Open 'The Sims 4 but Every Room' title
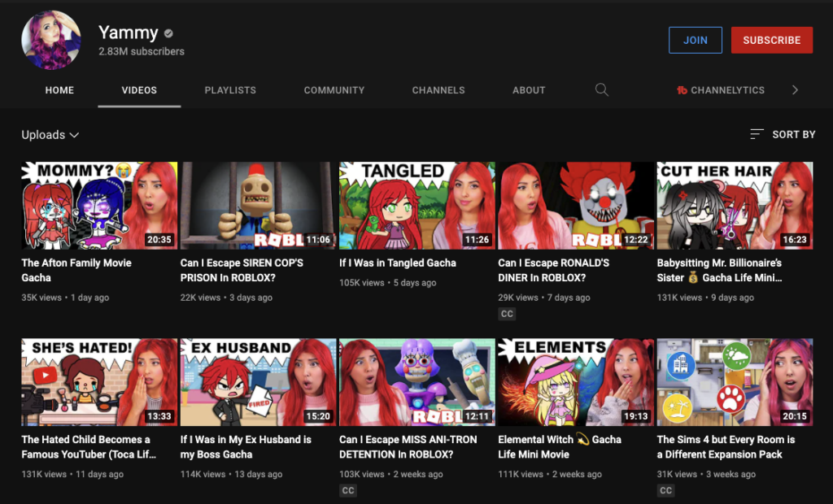Screen dimensions: 833x504 [726, 446]
